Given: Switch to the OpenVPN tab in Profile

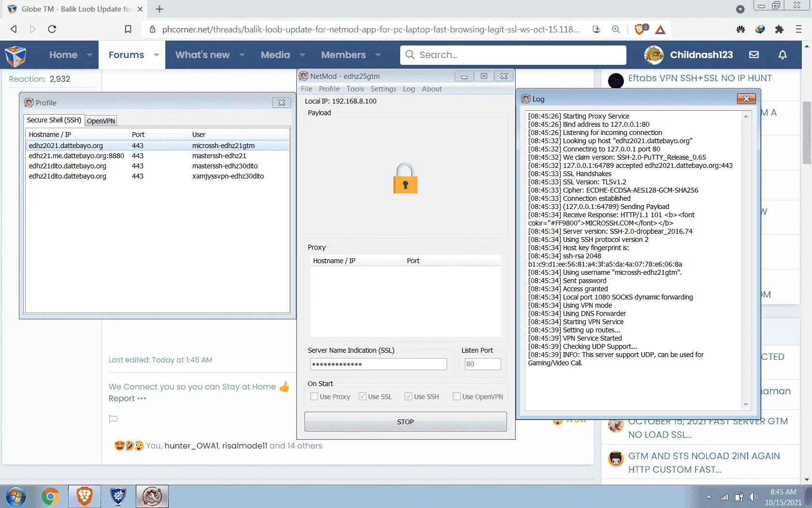Looking at the screenshot, I should 101,121.
